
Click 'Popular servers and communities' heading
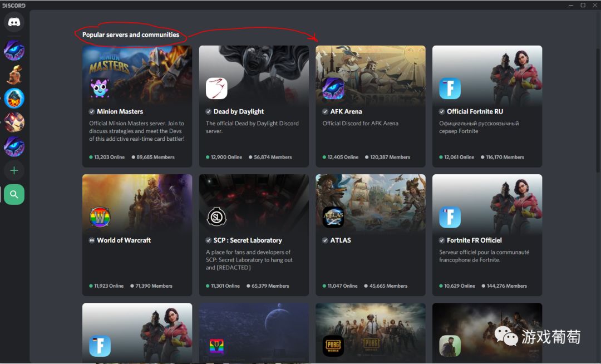coord(131,35)
